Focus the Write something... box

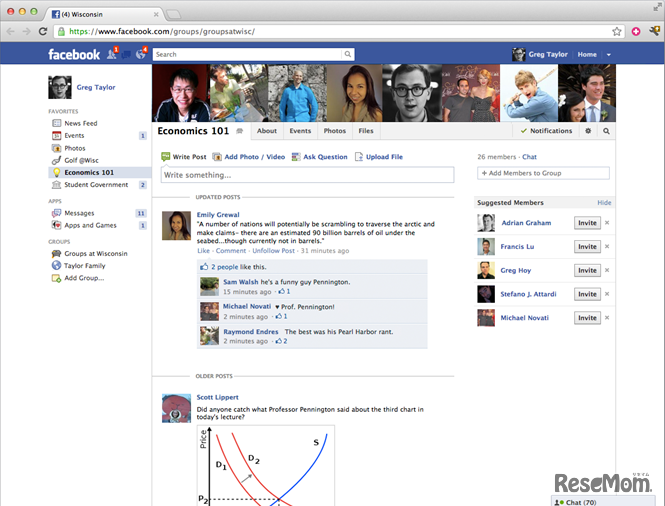307,175
